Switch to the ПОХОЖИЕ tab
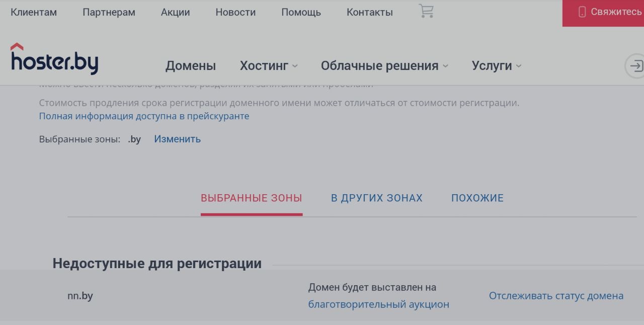Image resolution: width=644 pixels, height=325 pixels. pos(477,198)
